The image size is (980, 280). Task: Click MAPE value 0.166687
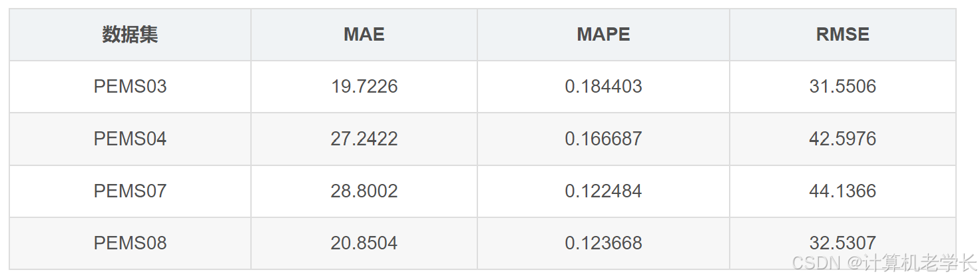603,139
